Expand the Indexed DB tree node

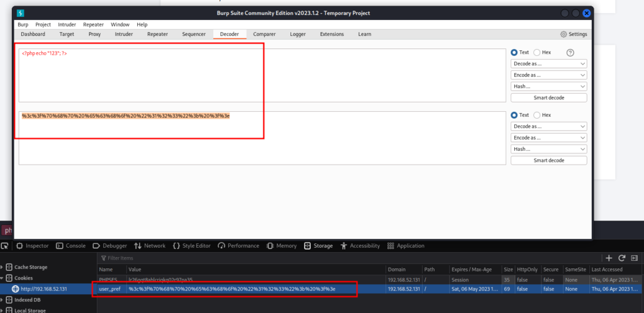[x=2, y=299]
